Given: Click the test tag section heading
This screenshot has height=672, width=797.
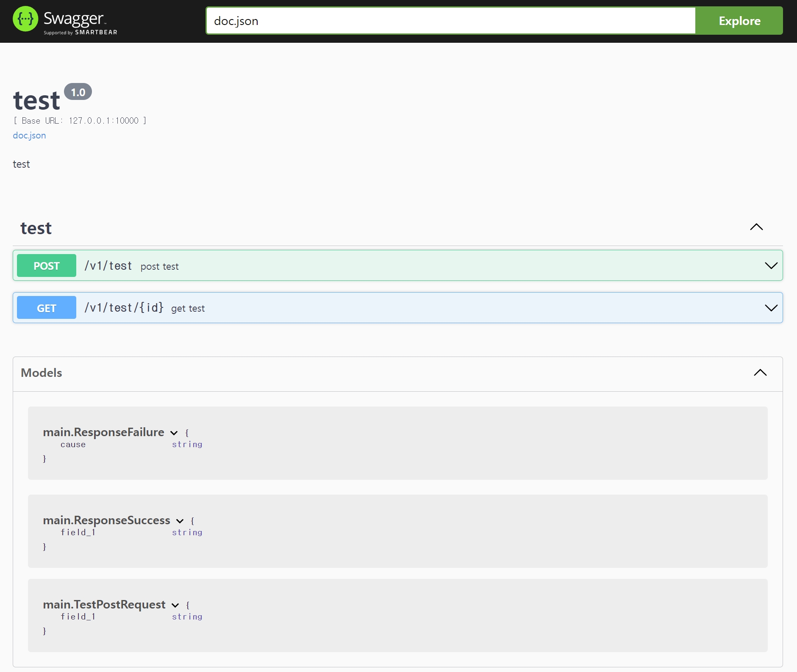Looking at the screenshot, I should [x=36, y=228].
